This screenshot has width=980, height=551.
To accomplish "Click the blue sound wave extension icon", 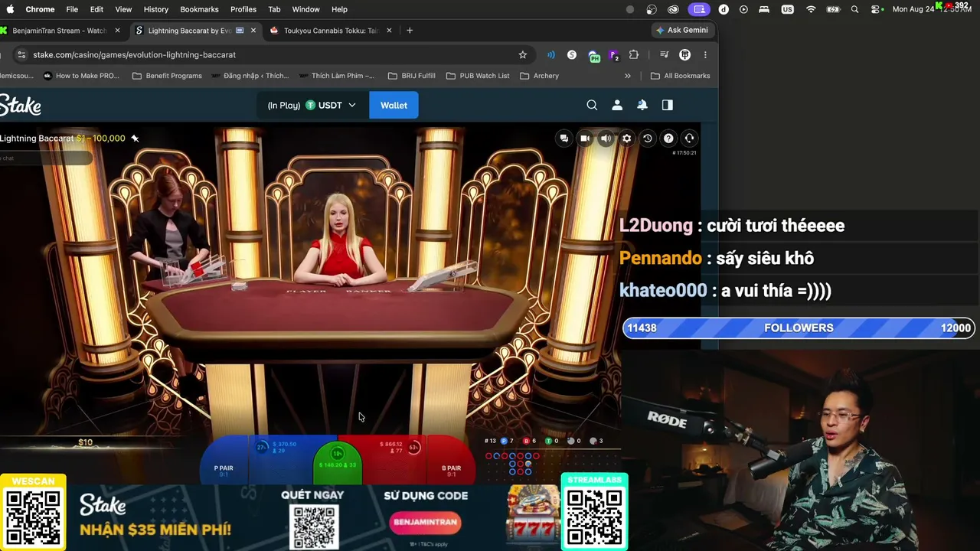I will click(550, 55).
